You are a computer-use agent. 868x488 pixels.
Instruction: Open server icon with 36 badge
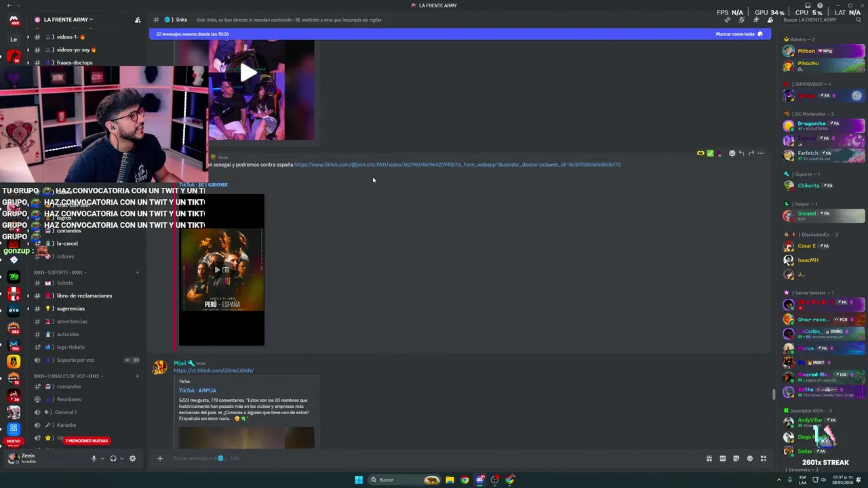tap(14, 395)
